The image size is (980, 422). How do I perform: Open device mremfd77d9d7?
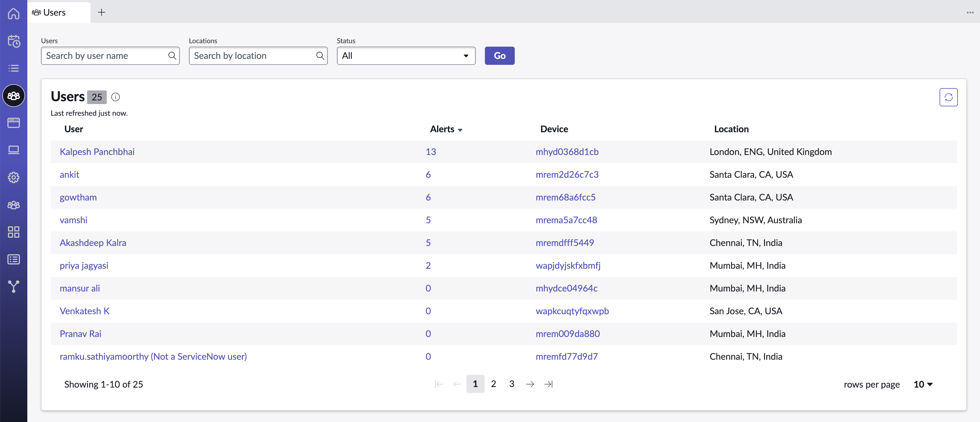[567, 357]
